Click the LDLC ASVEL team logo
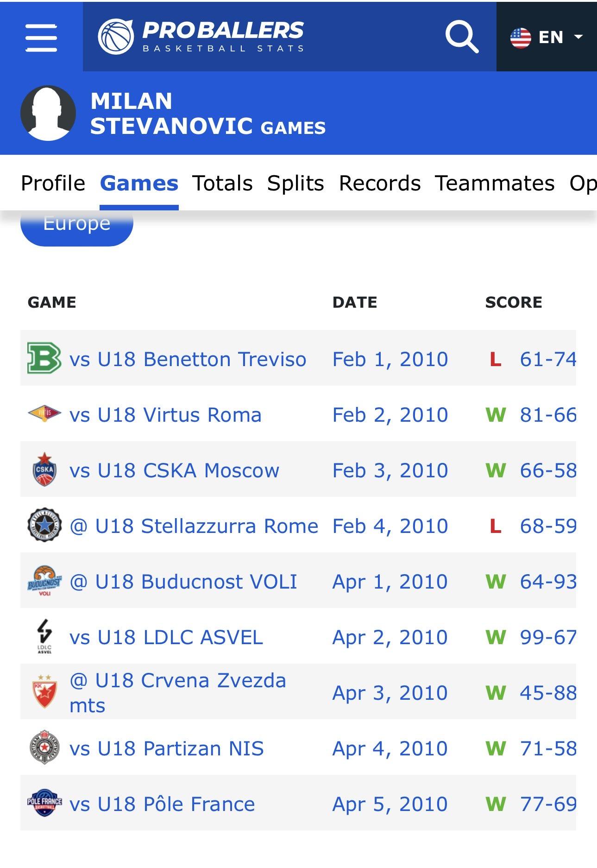 point(44,636)
